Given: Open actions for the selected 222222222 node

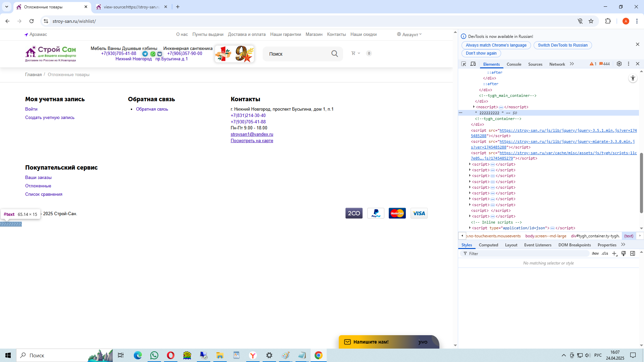Looking at the screenshot, I should click(x=461, y=113).
